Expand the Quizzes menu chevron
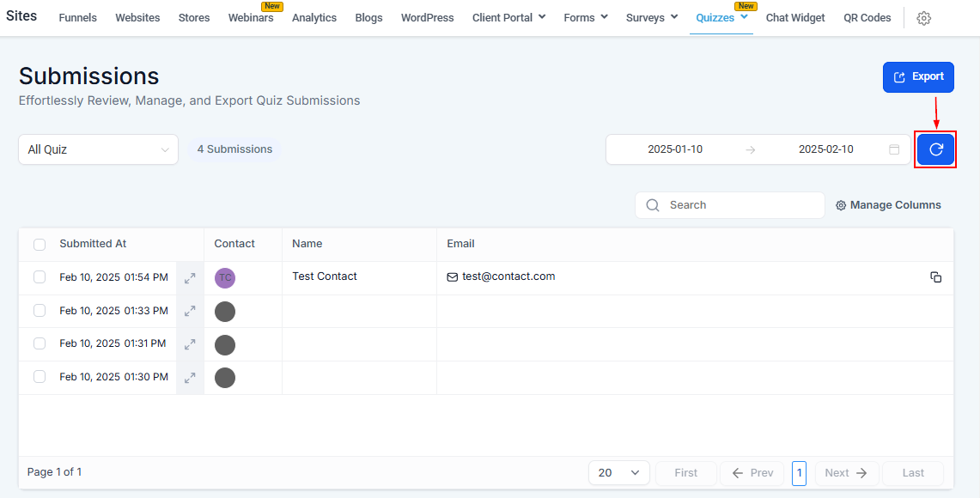The width and height of the screenshot is (980, 498). point(745,17)
